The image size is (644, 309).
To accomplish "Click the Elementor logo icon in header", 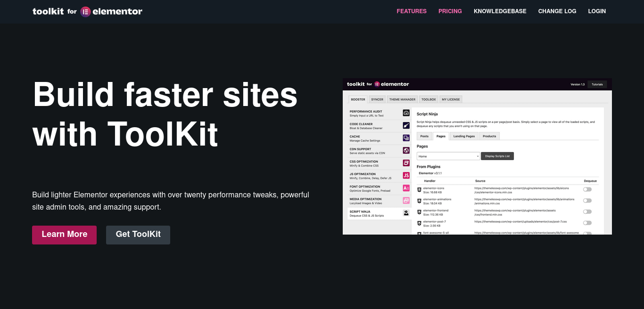I will coord(85,12).
